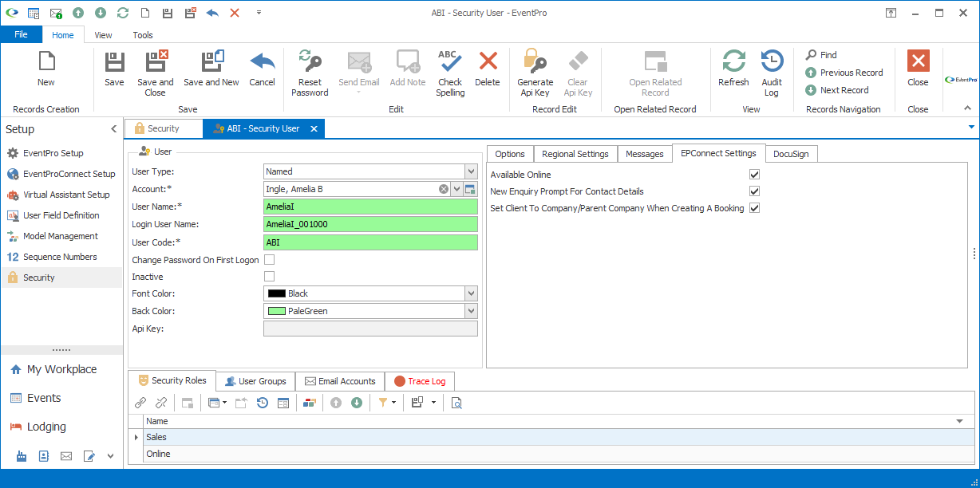Clear the Account field with X button

(444, 189)
